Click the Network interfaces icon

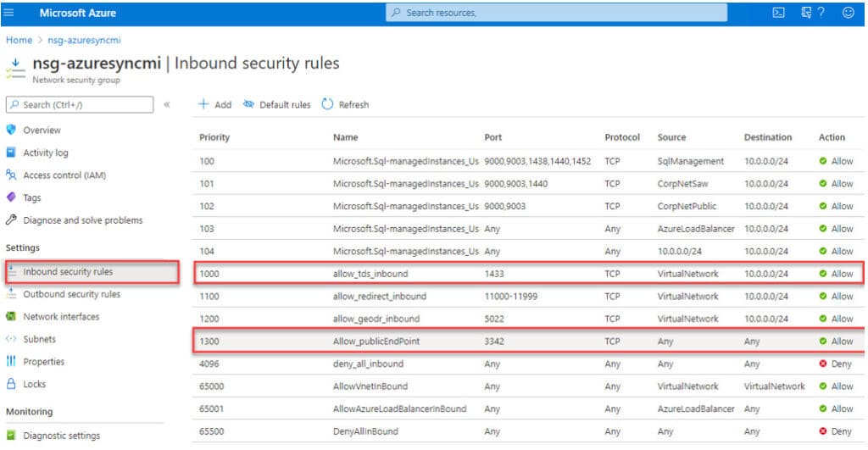(11, 316)
